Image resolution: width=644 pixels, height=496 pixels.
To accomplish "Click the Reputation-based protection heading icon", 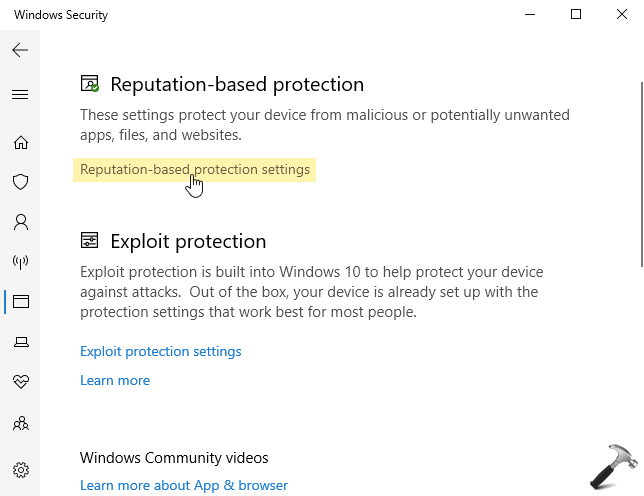I will coord(90,83).
